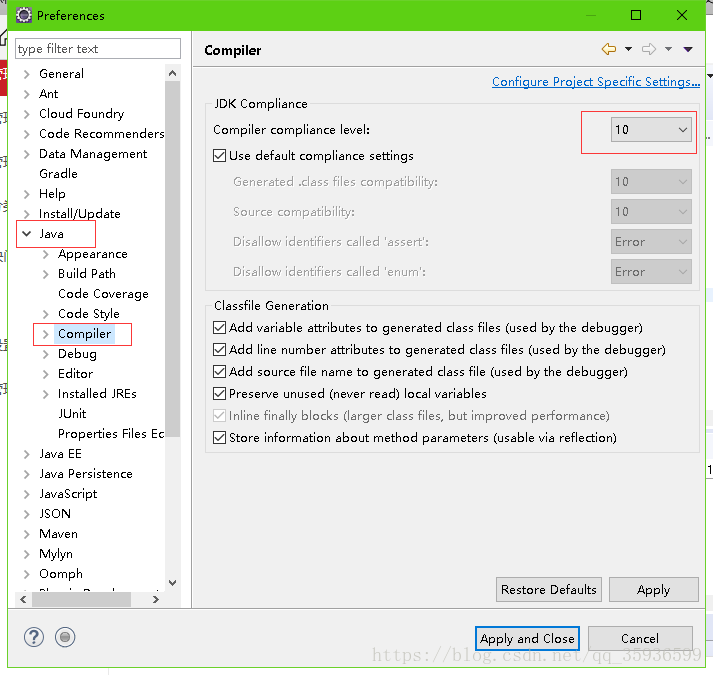Click tree scrollbar down arrow

tap(172, 583)
